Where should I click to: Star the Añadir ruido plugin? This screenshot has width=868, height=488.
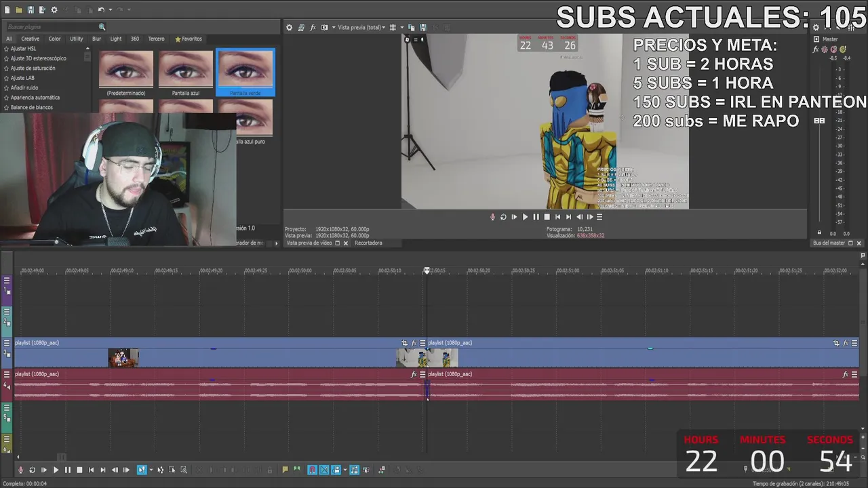point(6,88)
